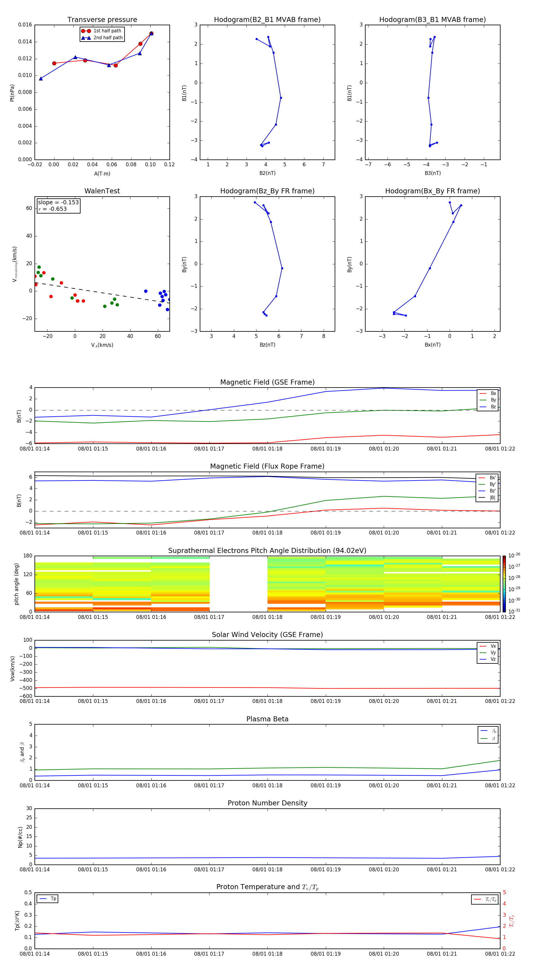Click the 'Transverse pressure' plot title
This screenshot has width=535, height=980.
tap(102, 20)
